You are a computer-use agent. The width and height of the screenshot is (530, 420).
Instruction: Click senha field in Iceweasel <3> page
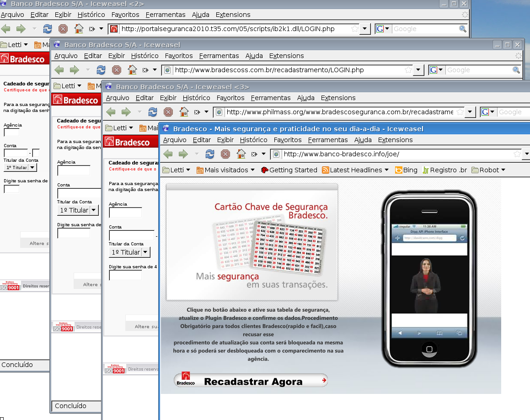tap(125, 275)
